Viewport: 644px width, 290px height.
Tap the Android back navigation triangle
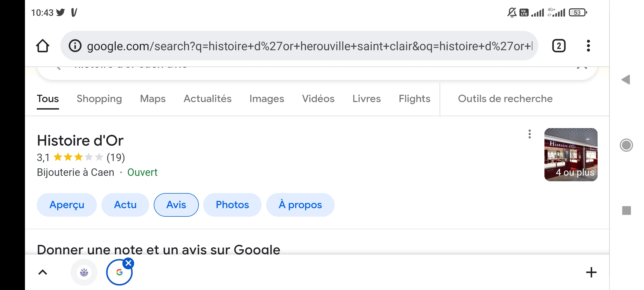626,80
